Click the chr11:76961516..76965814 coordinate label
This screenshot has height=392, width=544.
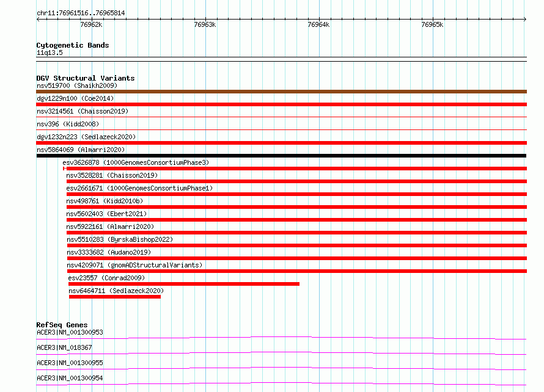[x=81, y=13]
